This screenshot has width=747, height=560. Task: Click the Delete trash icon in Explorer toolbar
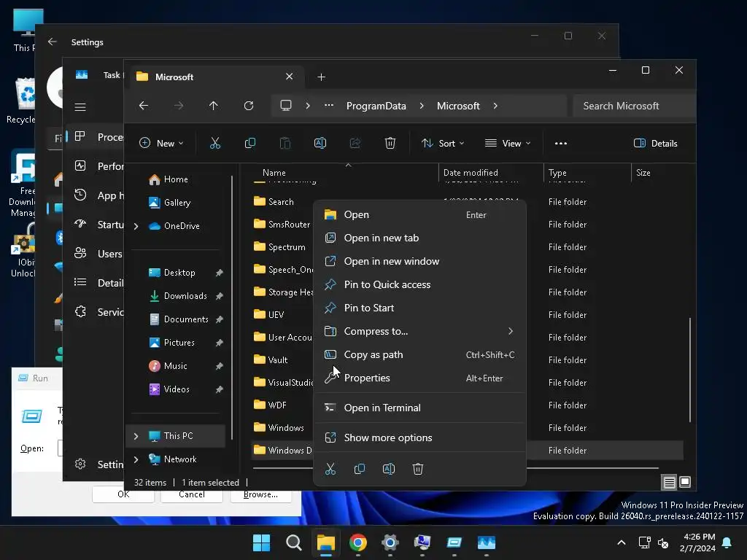pyautogui.click(x=390, y=144)
